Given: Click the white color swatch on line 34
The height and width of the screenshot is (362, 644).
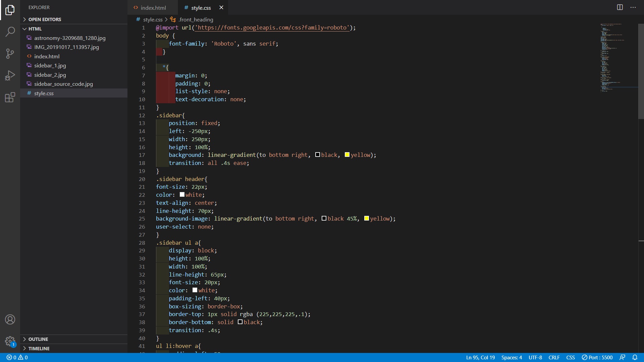Looking at the screenshot, I should click(x=195, y=290).
